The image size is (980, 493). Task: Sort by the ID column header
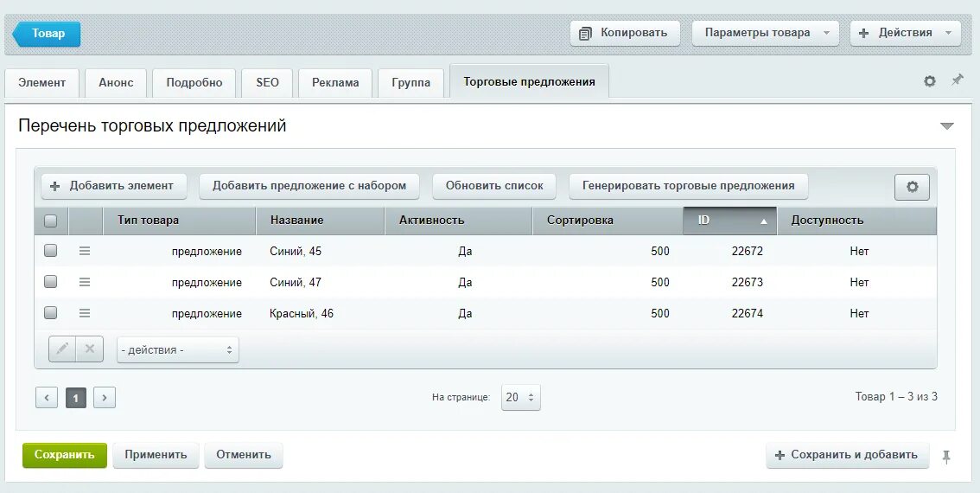click(x=729, y=221)
